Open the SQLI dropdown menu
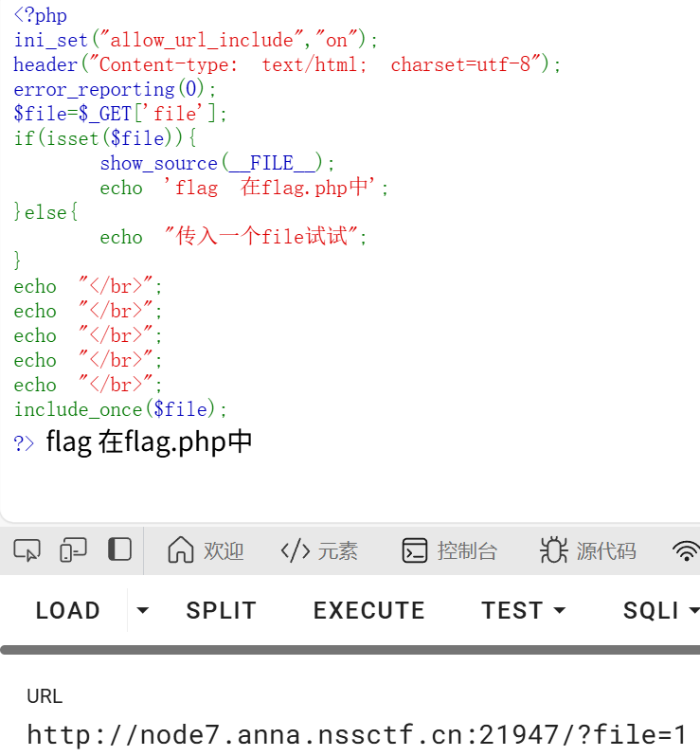The width and height of the screenshot is (700, 756). [x=660, y=611]
